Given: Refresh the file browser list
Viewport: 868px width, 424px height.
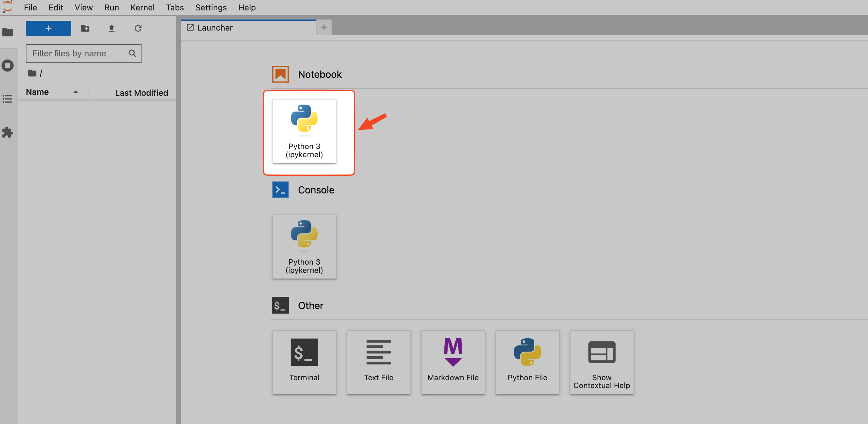Looking at the screenshot, I should pos(138,28).
